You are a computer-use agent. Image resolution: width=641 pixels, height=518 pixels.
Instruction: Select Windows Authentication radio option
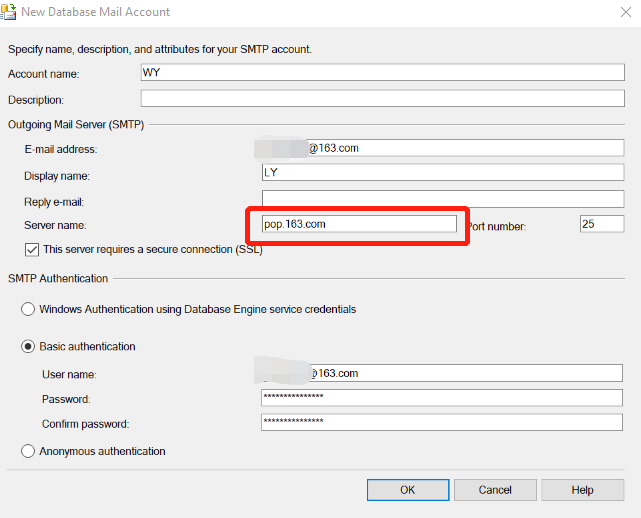(28, 309)
